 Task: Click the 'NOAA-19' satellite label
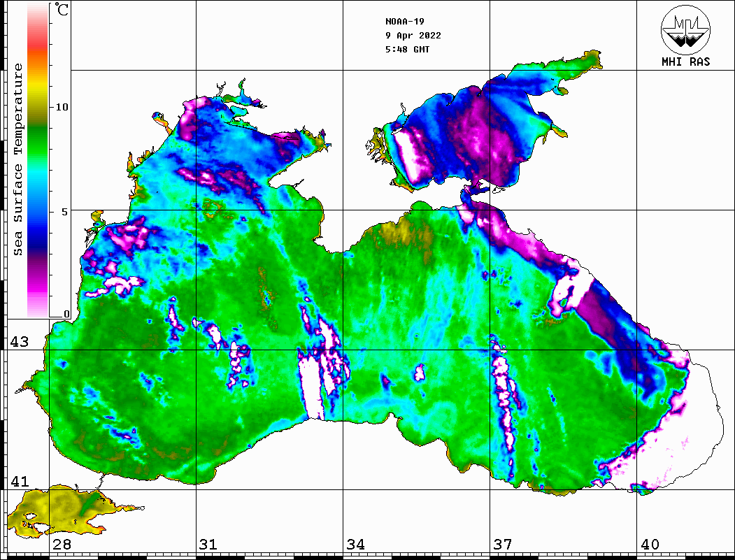pyautogui.click(x=404, y=22)
